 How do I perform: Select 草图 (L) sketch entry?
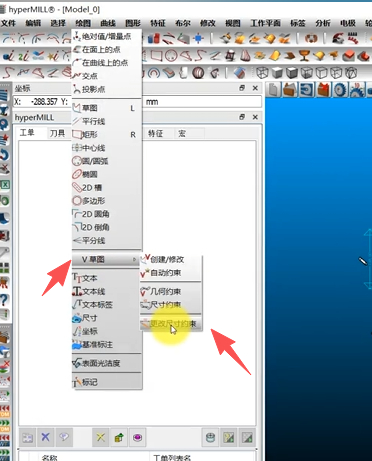pos(107,108)
